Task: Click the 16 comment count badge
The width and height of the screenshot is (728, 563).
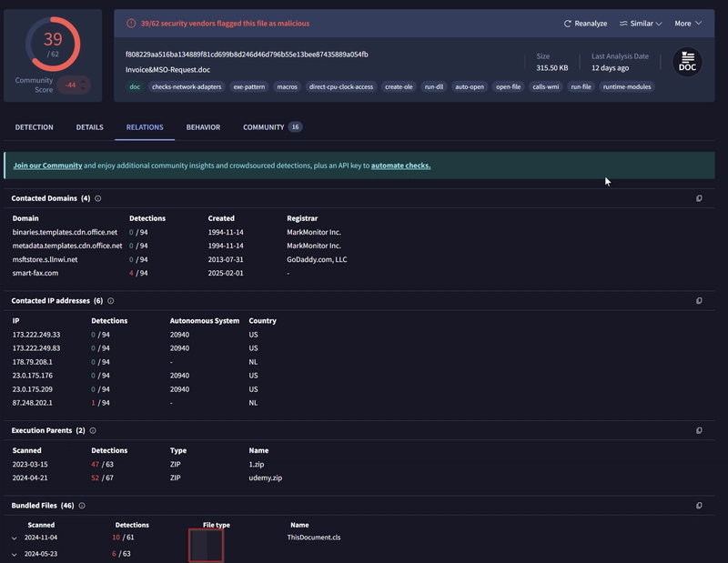Action: 295,127
